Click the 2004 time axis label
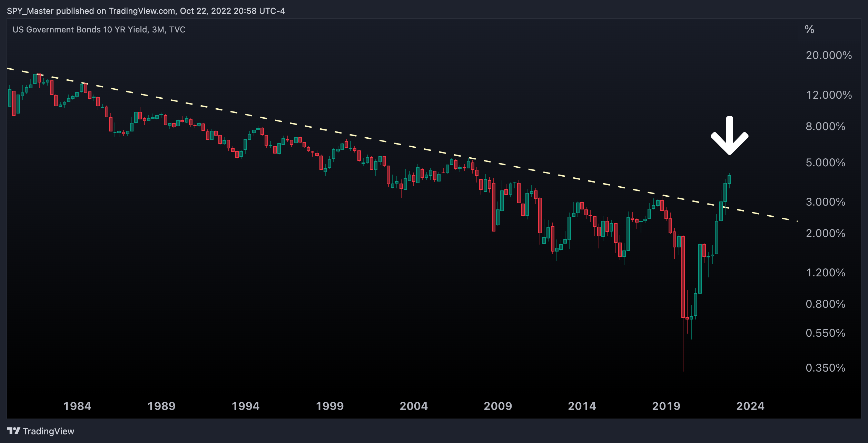The image size is (868, 443). coord(414,406)
